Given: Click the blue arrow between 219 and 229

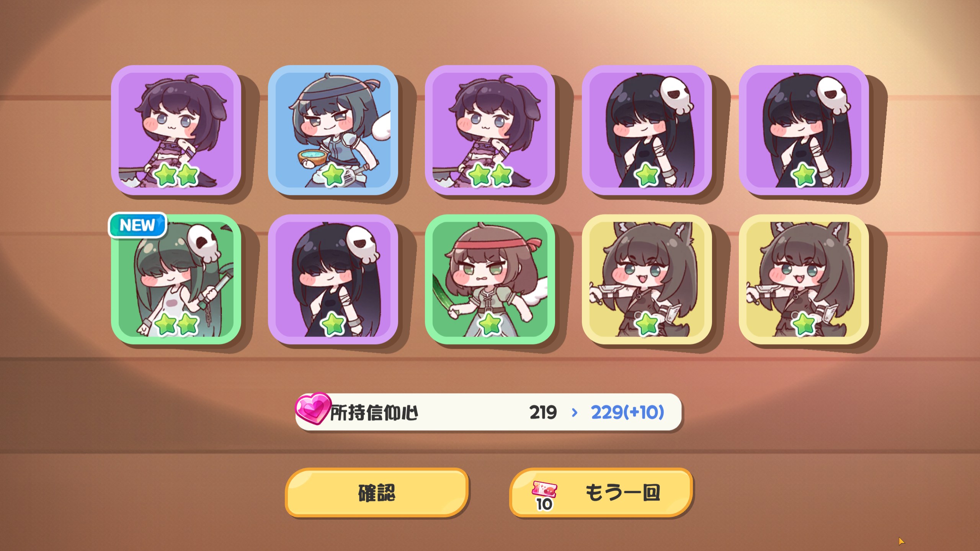Looking at the screenshot, I should (574, 412).
